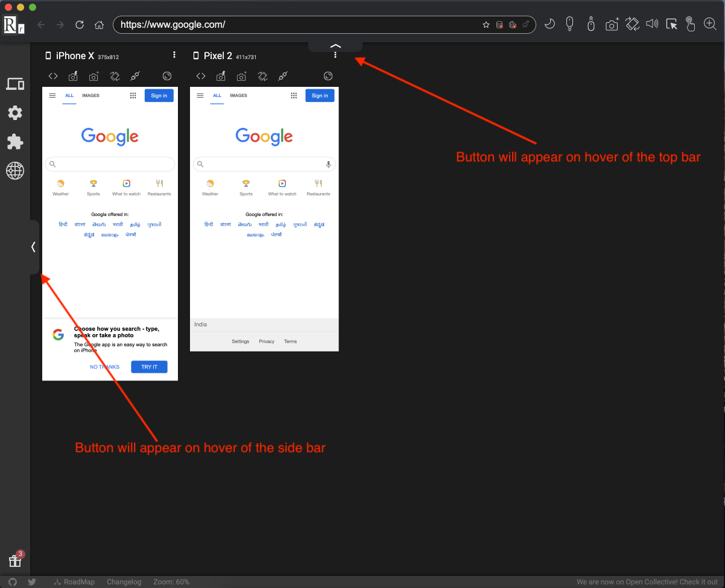Image resolution: width=725 pixels, height=588 pixels.
Task: Click the browser back arrow
Action: click(41, 25)
